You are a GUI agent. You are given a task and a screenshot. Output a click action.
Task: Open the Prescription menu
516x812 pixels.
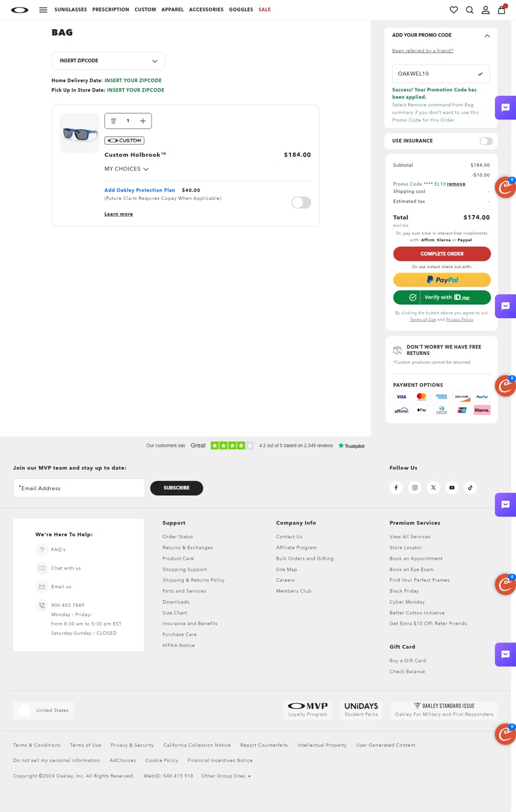[110, 10]
